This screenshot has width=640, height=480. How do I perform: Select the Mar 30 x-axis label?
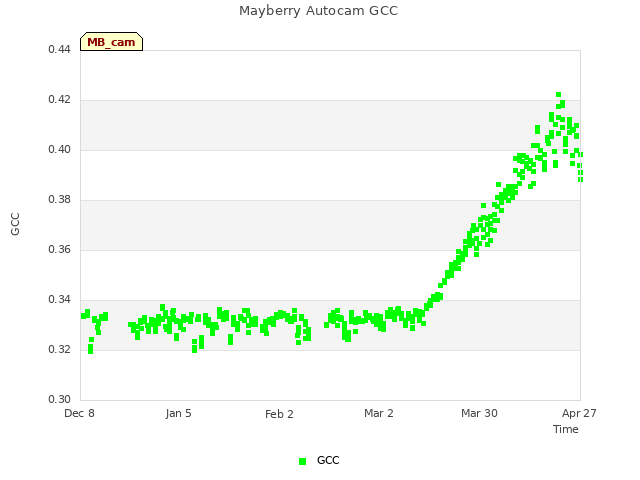click(479, 413)
